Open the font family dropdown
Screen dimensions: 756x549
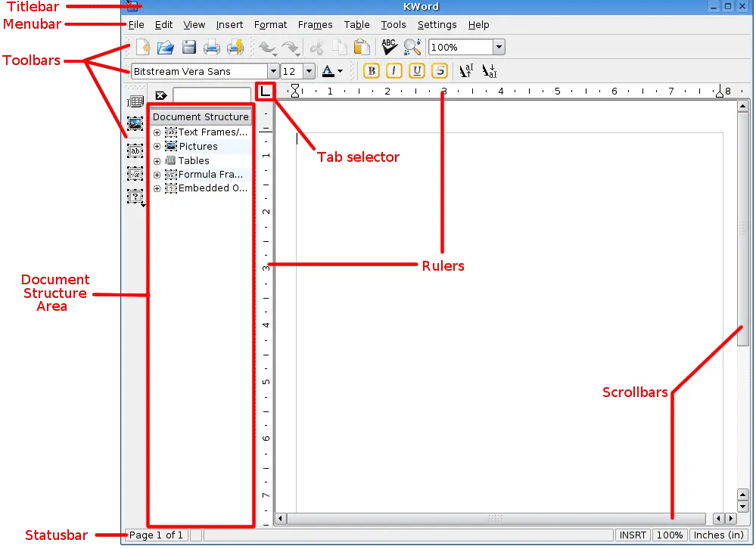pyautogui.click(x=271, y=72)
